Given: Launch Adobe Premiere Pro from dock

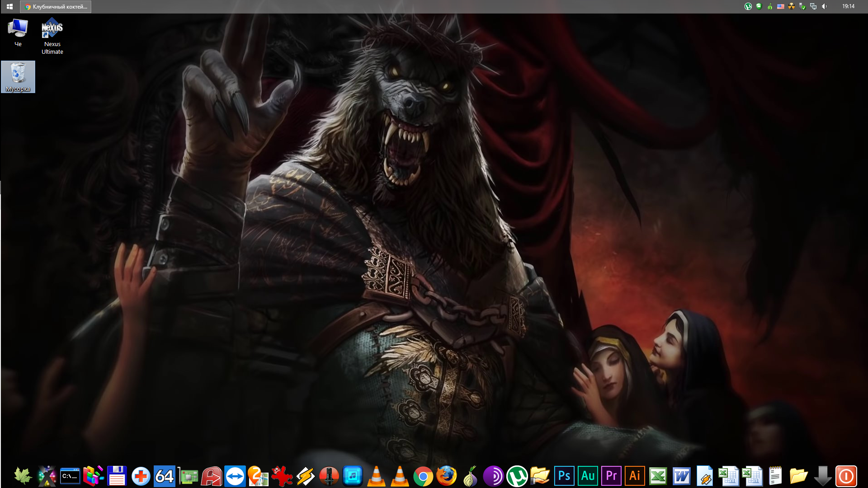Looking at the screenshot, I should tap(611, 476).
